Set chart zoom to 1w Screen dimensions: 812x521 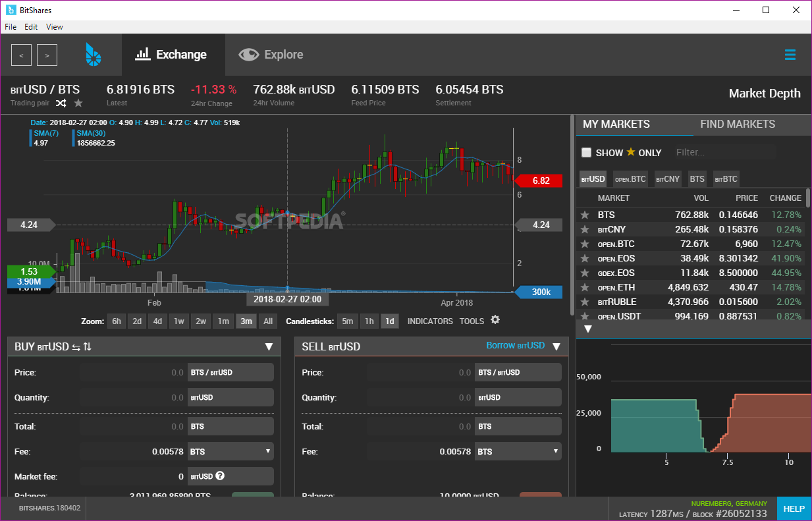tap(179, 321)
